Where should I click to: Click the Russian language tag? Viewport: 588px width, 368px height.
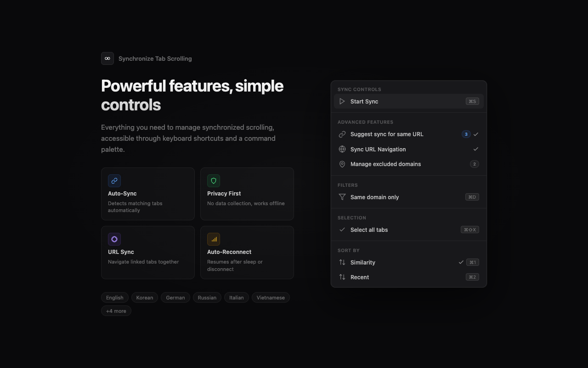[207, 298]
